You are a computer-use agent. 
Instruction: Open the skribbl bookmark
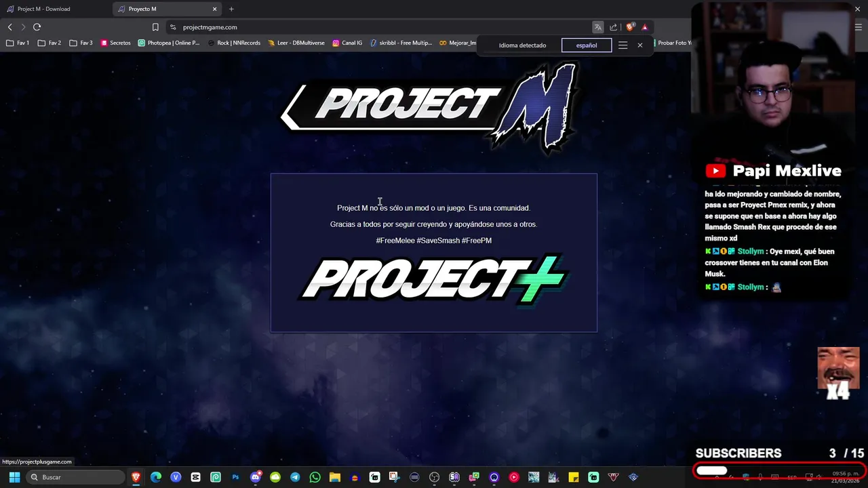[x=401, y=43]
